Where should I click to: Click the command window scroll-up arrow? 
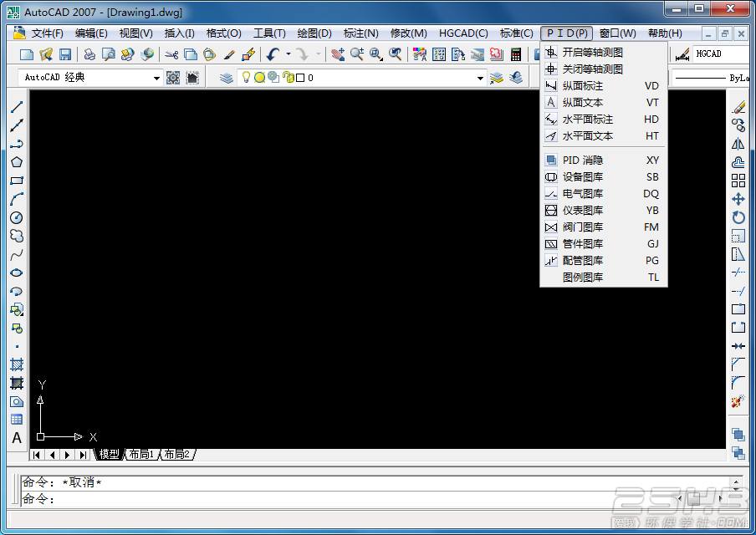736,482
